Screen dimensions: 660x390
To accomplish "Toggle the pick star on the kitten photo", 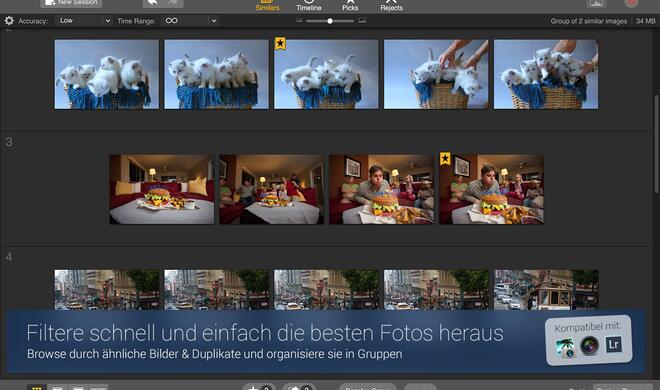I will 280,43.
